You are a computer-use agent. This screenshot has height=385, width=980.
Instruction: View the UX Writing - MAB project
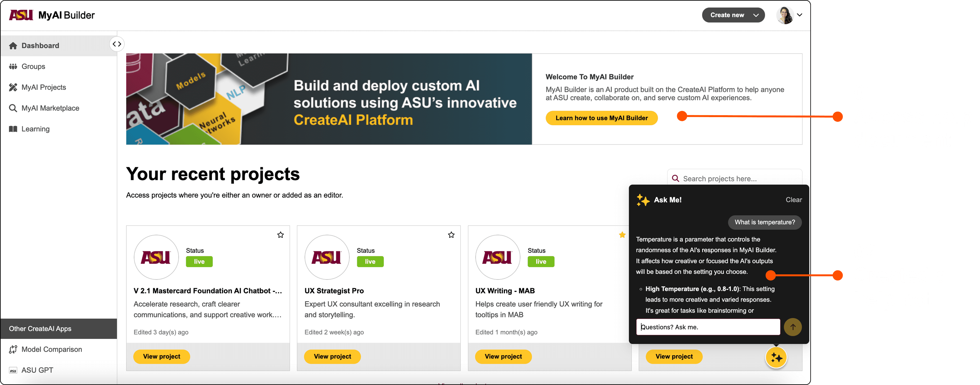click(503, 357)
